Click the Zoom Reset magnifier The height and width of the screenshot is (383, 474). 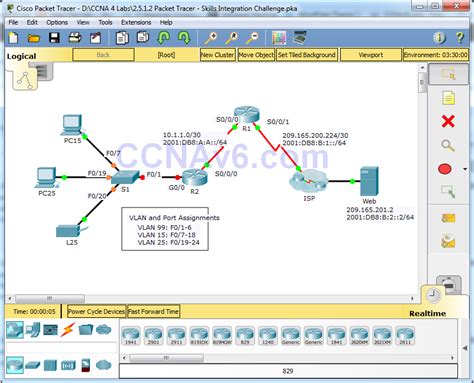231,38
